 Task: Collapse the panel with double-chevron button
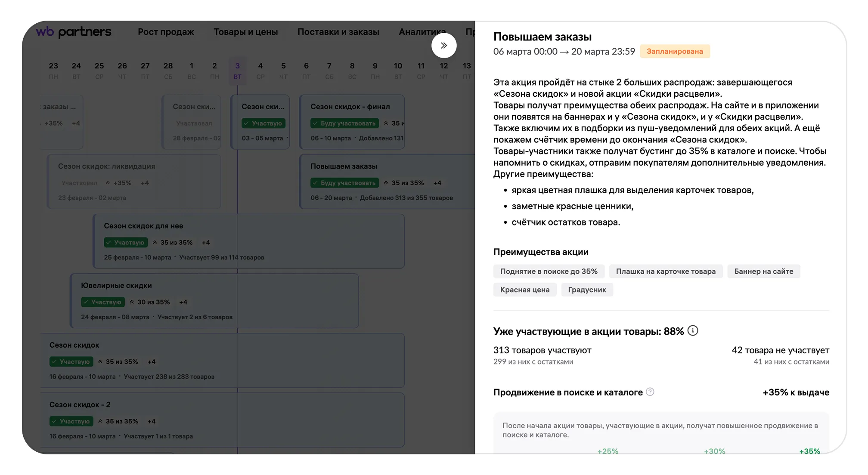coord(443,46)
